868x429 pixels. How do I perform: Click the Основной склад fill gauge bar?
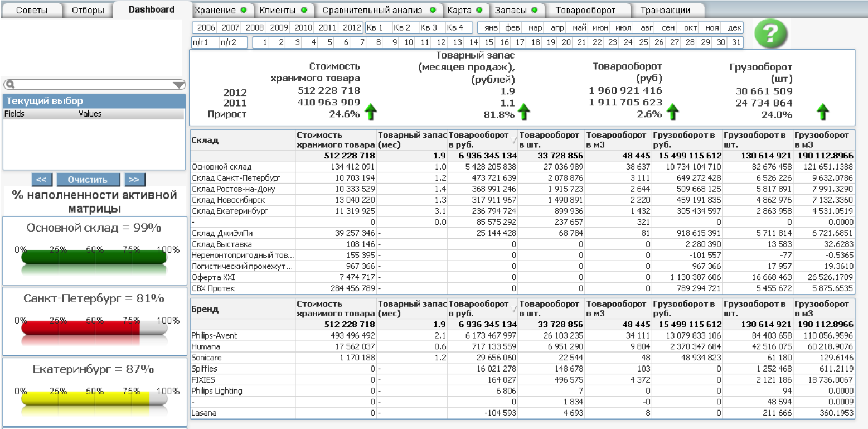[94, 258]
